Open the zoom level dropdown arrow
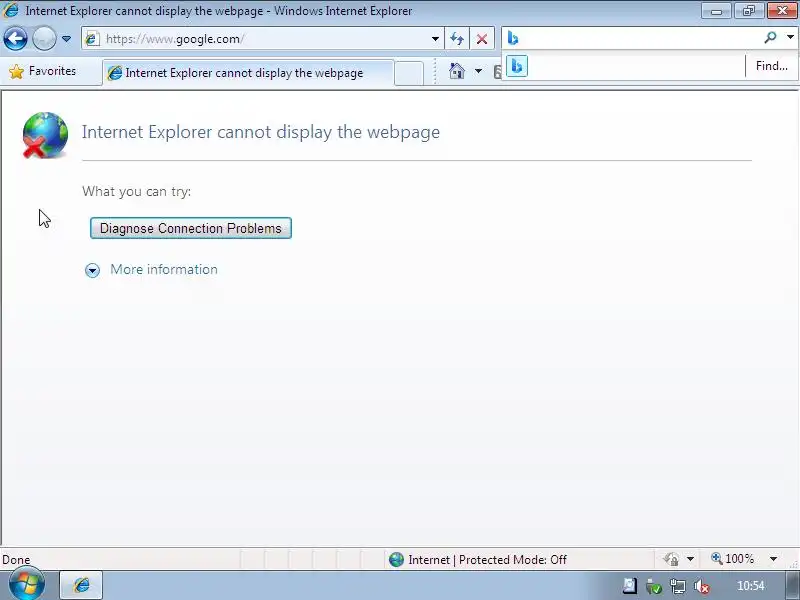 point(773,559)
